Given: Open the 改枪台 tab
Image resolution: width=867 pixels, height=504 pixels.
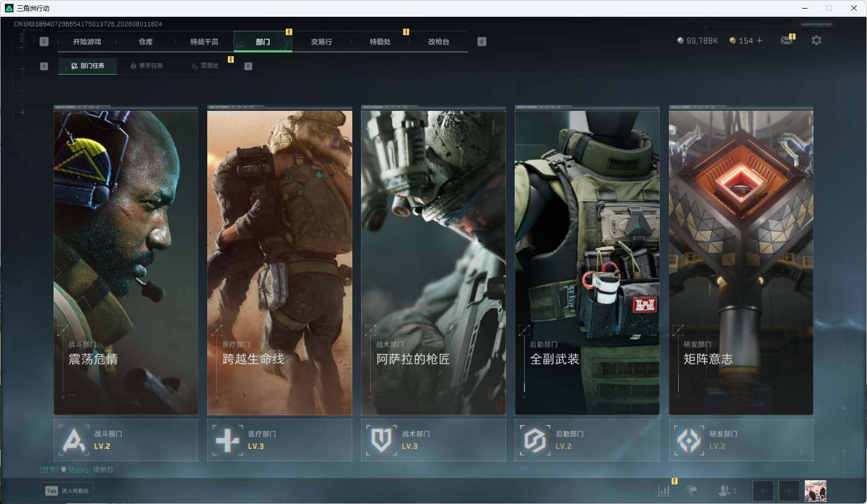Looking at the screenshot, I should (x=438, y=42).
